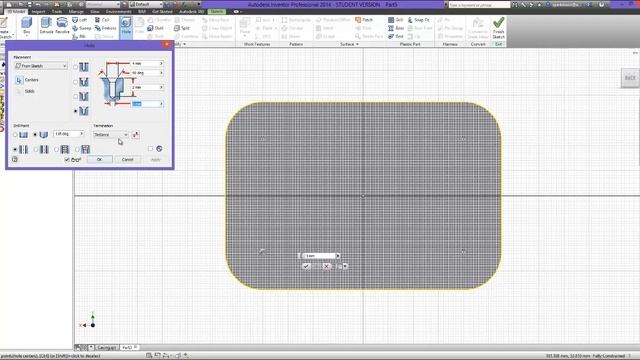Confirm value with green check on canvas
This screenshot has width=640, height=360.
click(x=306, y=266)
